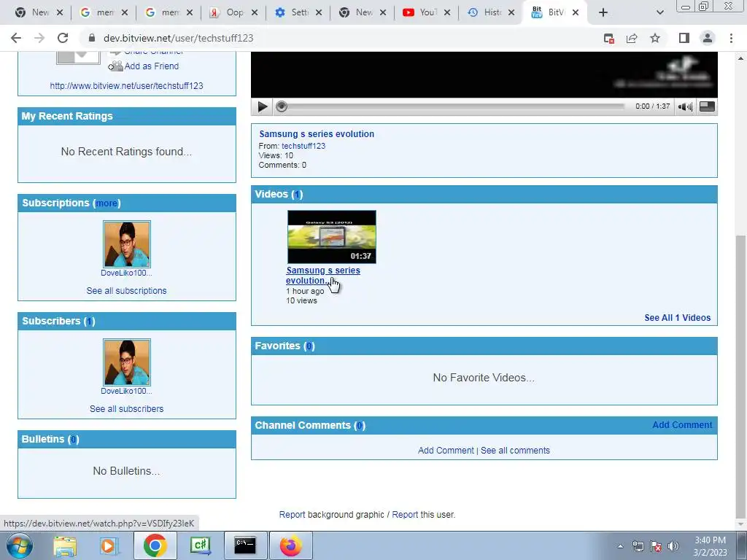Image resolution: width=747 pixels, height=560 pixels.
Task: Open the command prompt taskbar icon
Action: click(x=245, y=545)
